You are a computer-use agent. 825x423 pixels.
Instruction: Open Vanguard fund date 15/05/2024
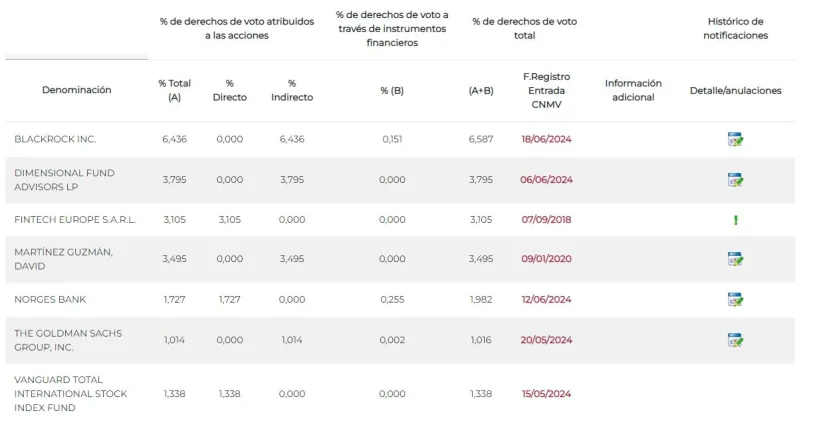(x=546, y=394)
